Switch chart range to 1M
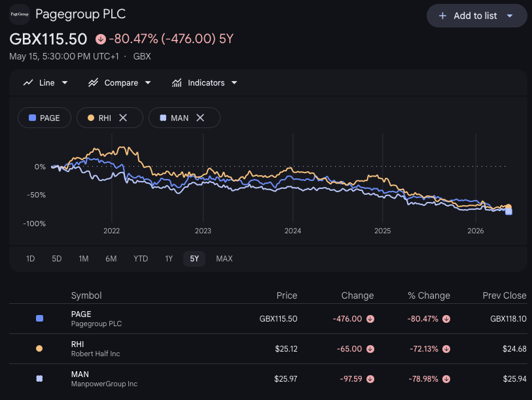The width and height of the screenshot is (532, 400). (x=84, y=259)
